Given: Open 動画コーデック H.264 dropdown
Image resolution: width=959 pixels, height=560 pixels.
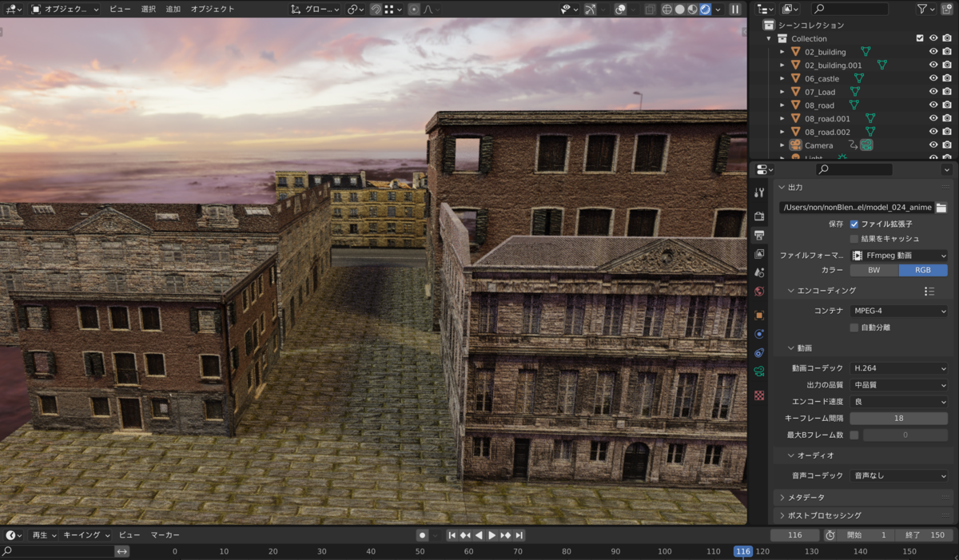Looking at the screenshot, I should coord(899,368).
